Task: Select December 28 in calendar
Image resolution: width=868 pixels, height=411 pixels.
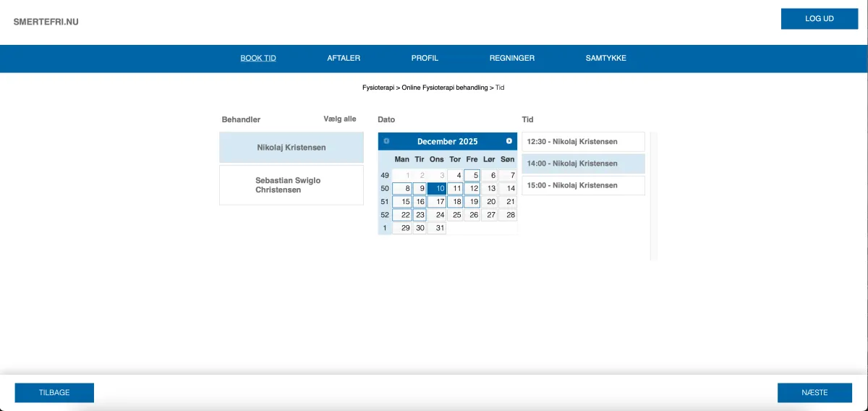Action: (508, 215)
